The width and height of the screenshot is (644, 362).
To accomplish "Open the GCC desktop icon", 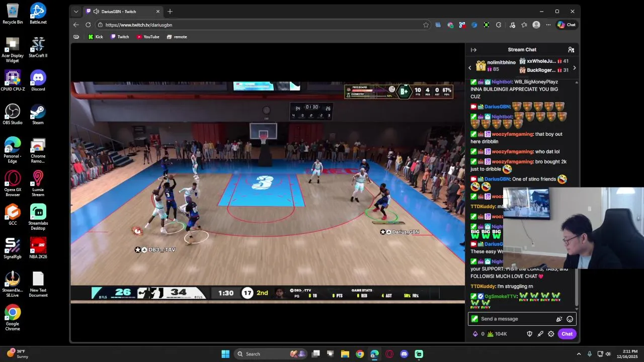I will click(13, 215).
